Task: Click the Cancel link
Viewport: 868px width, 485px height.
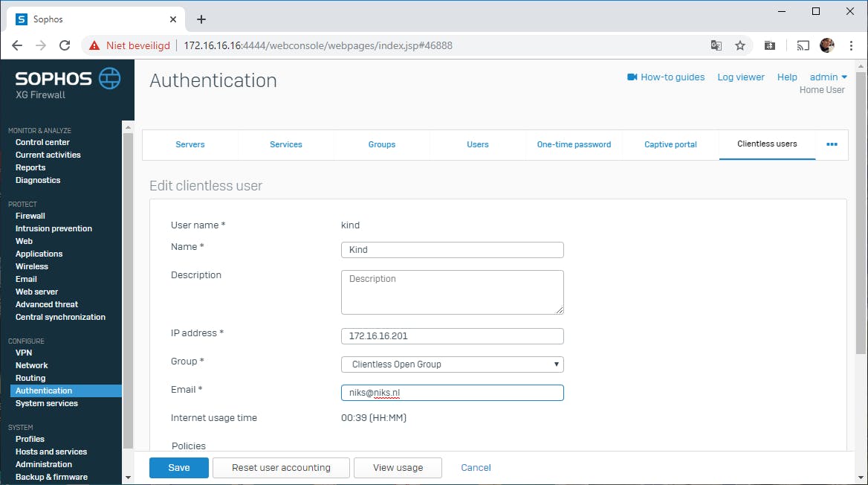Action: coord(476,468)
